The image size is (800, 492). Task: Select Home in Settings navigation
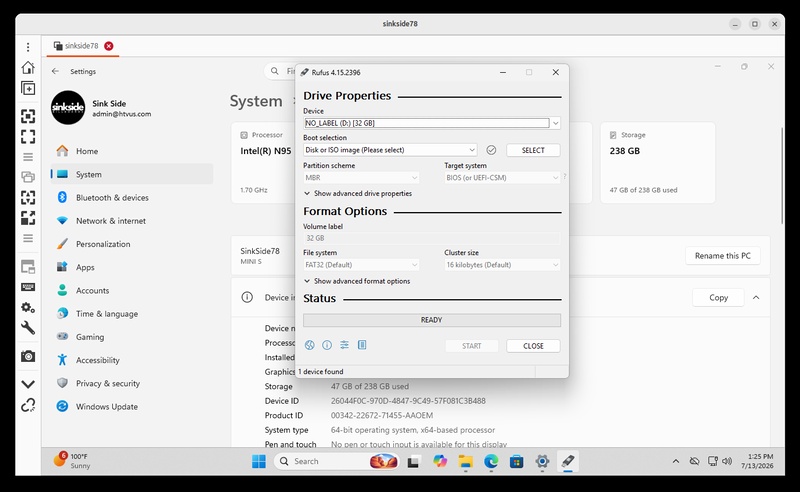132,151
